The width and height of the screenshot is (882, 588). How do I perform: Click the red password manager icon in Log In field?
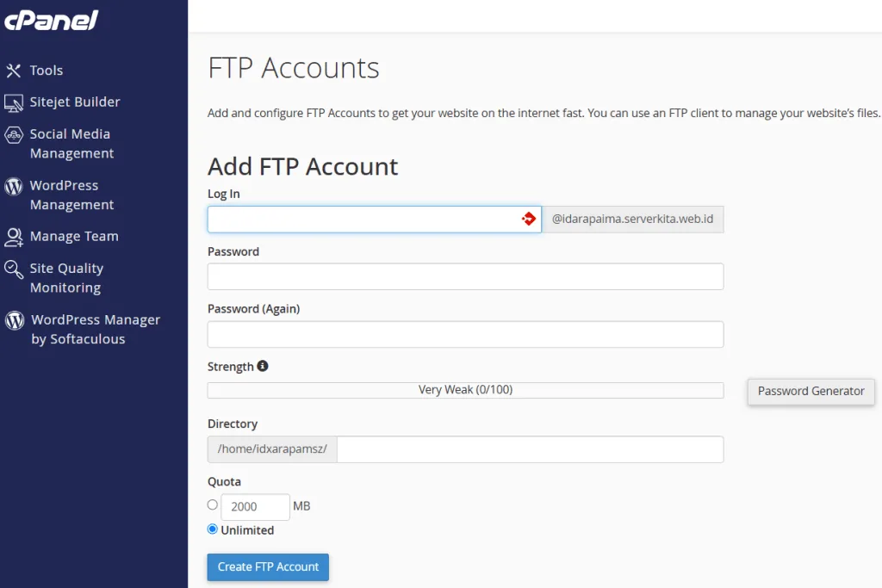coord(529,220)
